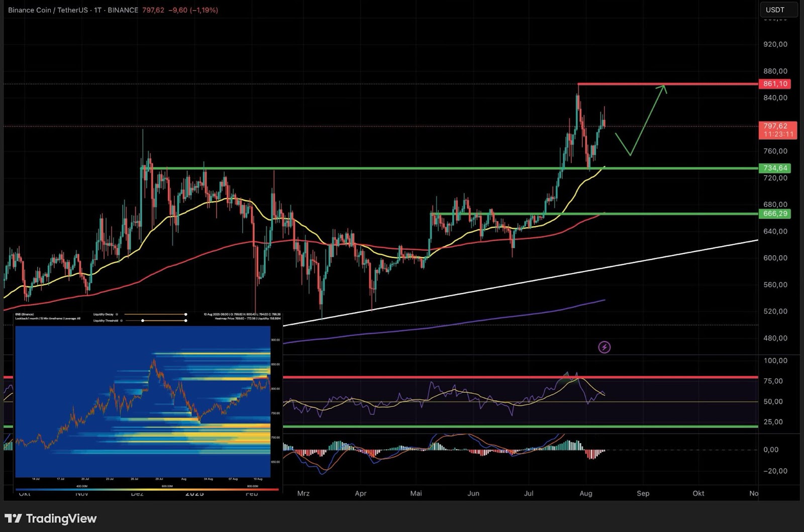804x532 pixels.
Task: Click Sep on the time axis
Action: coord(643,494)
